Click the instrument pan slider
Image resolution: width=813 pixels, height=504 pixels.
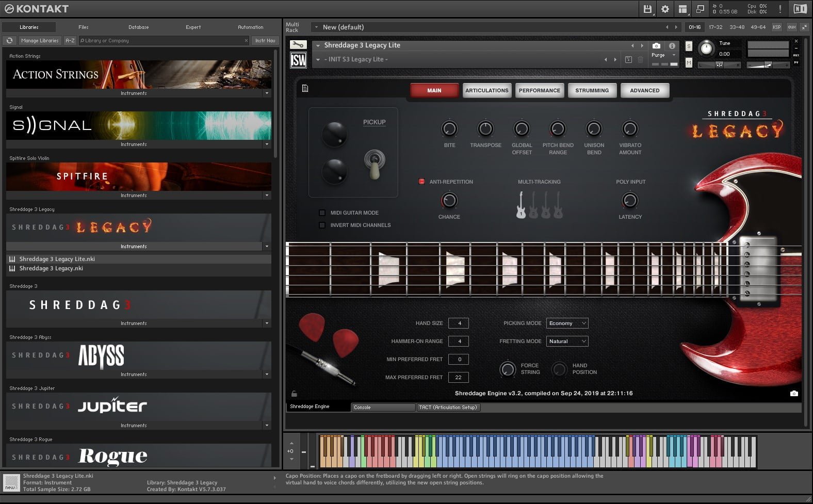[x=719, y=64]
